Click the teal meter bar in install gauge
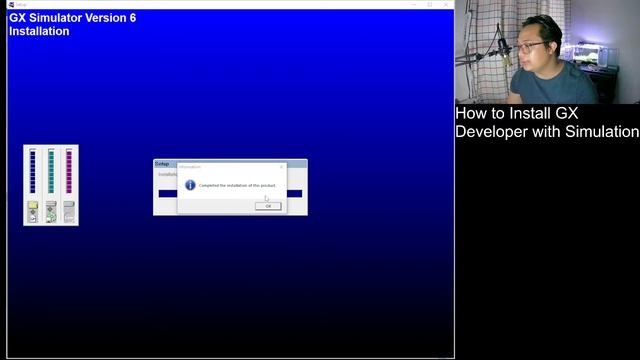 click(x=51, y=171)
